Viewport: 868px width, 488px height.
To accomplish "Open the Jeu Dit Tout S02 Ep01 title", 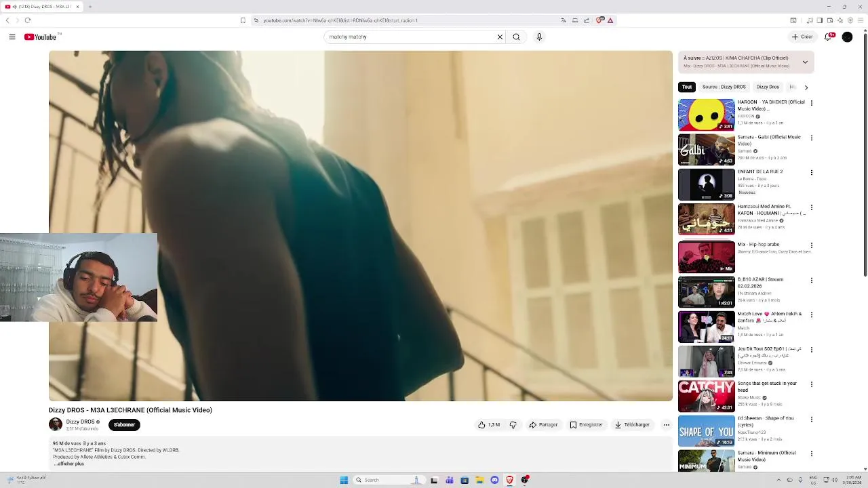I will click(770, 352).
